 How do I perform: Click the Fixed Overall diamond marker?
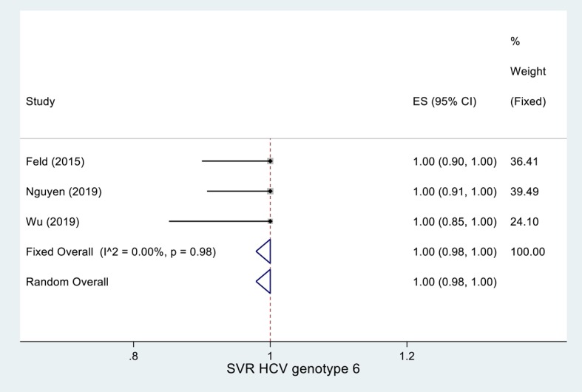point(263,251)
